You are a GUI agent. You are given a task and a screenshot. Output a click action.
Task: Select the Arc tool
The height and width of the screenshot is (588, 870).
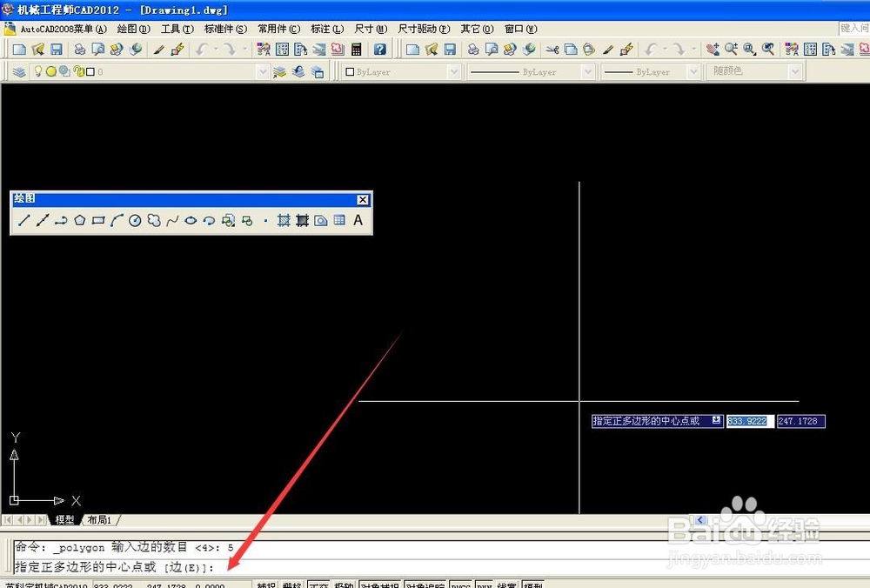pyautogui.click(x=117, y=220)
